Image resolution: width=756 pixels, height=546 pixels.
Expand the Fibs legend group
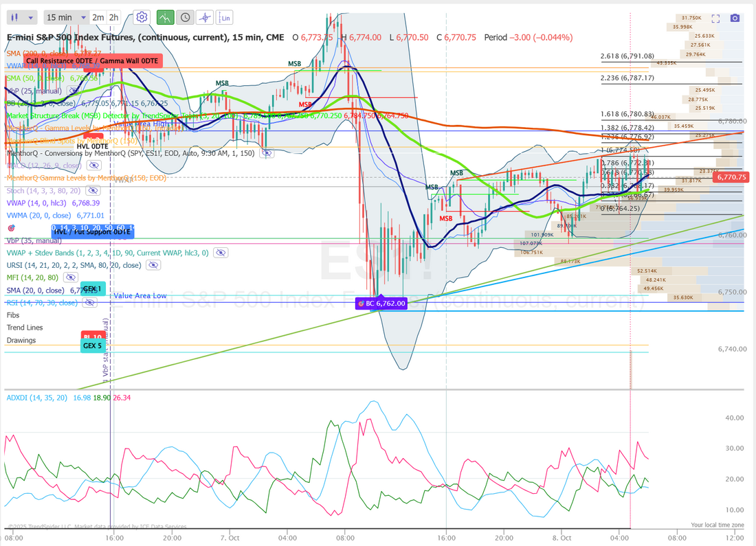[x=13, y=315]
